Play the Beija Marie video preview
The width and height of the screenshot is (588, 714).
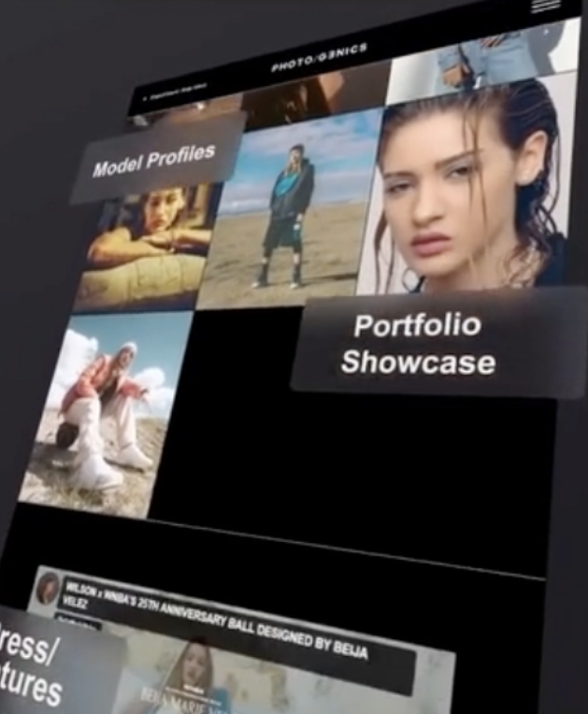[x=280, y=678]
